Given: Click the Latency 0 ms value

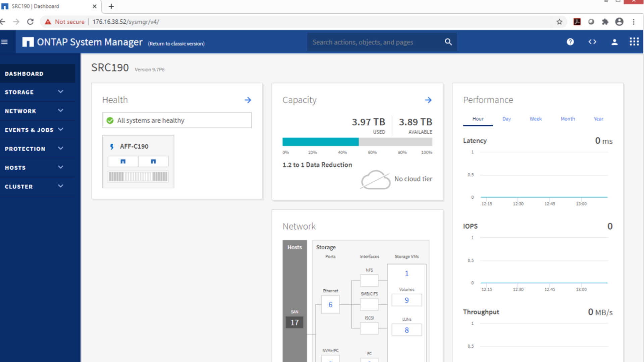Looking at the screenshot, I should (x=604, y=141).
